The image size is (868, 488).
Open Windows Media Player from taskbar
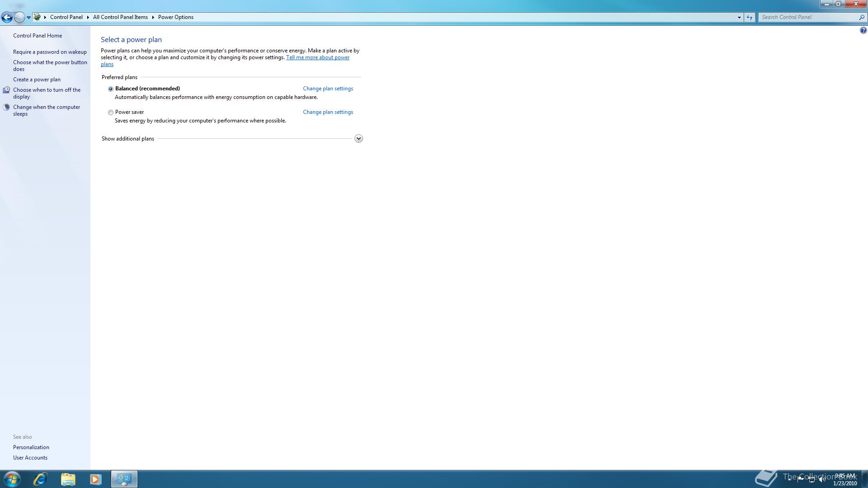(95, 479)
